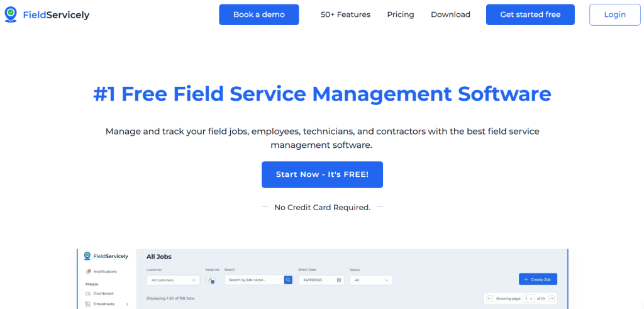Screen dimensions: 644x309
Task: Select Timesheets in the sidebar
Action: point(104,304)
